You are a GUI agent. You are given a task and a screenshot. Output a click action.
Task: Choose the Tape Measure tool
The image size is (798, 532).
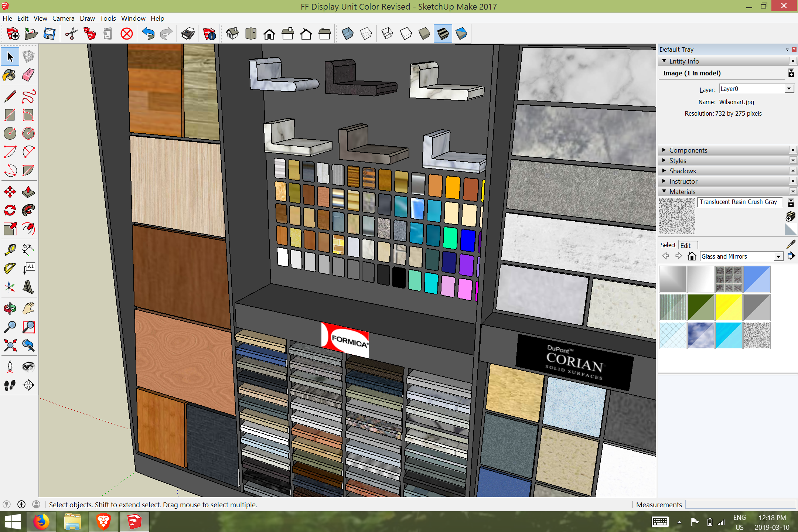(x=10, y=250)
